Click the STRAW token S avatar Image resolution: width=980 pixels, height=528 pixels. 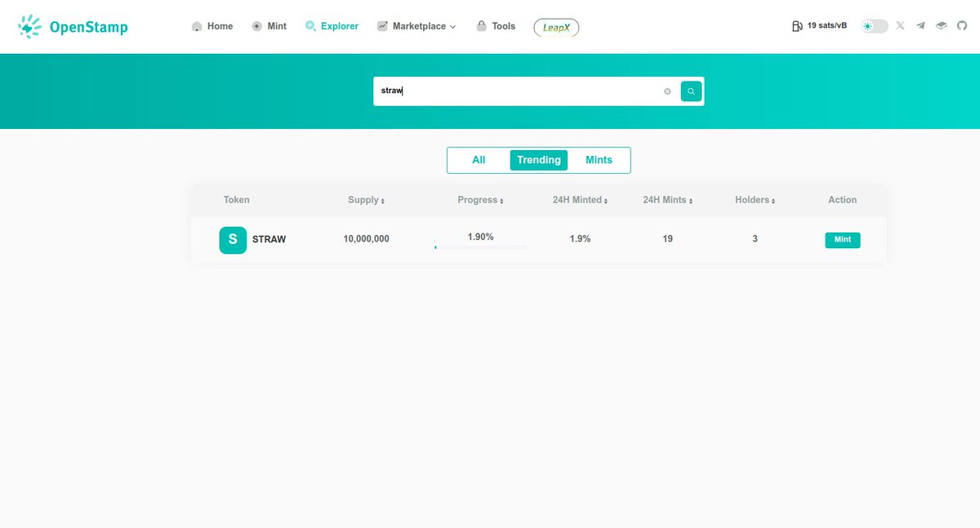[233, 240]
